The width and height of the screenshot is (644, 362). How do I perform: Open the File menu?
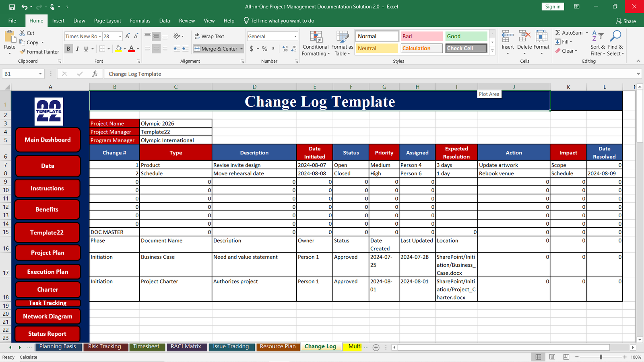12,21
